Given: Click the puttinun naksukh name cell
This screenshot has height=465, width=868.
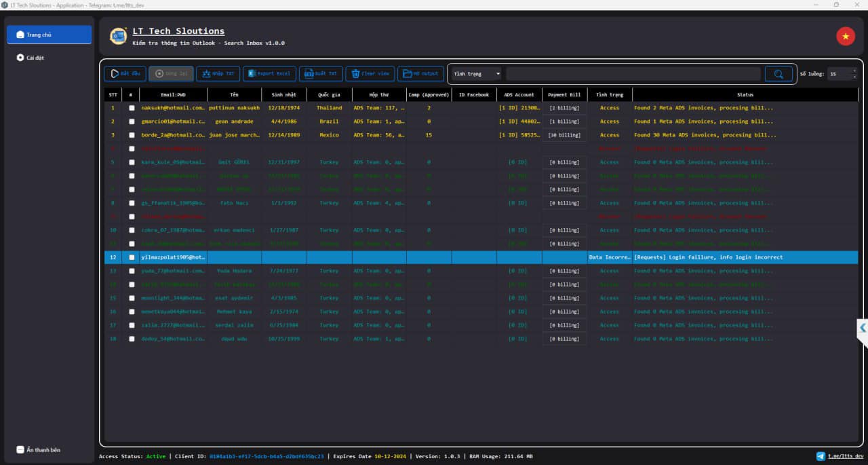Looking at the screenshot, I should click(234, 108).
